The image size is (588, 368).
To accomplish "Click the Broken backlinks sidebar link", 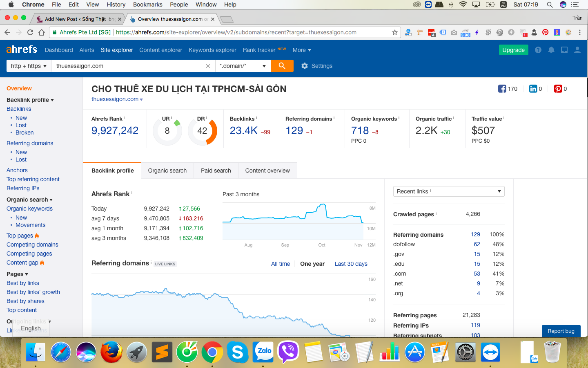I will coord(24,132).
